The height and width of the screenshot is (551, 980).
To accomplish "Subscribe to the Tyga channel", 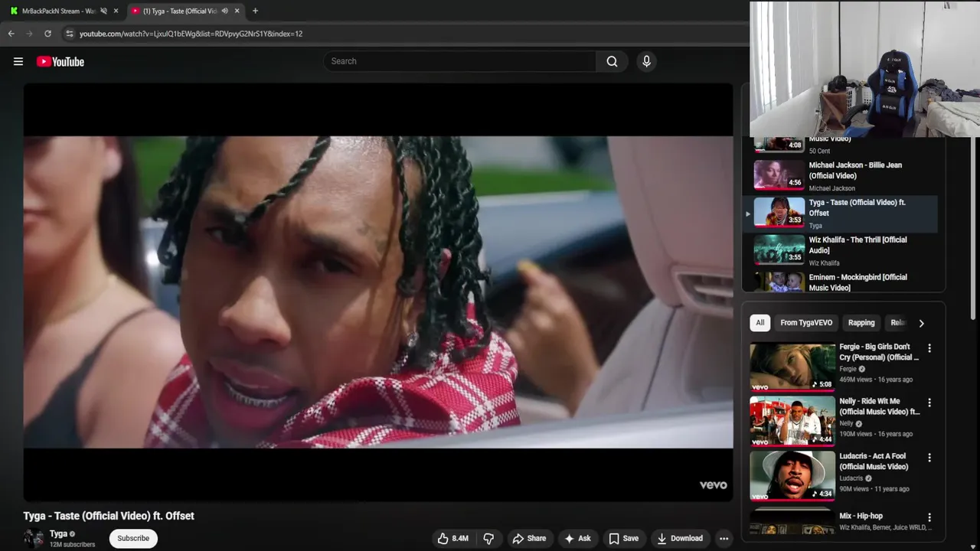I will coord(133,538).
